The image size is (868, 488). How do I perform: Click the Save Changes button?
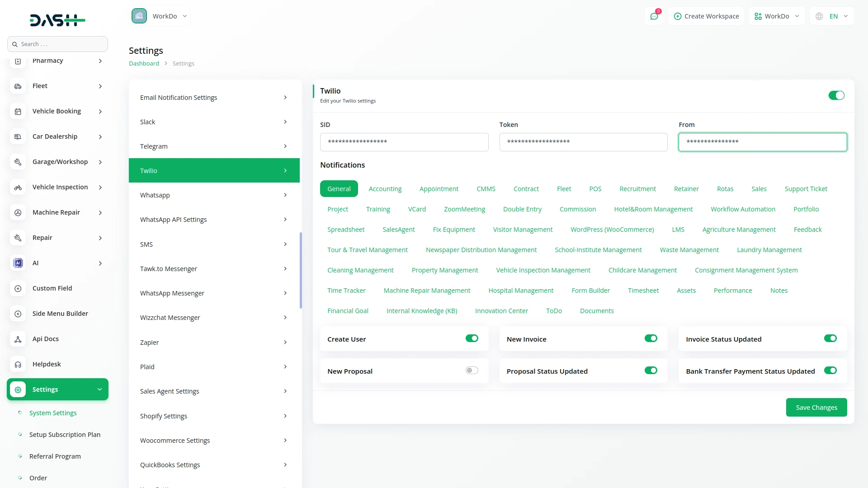pos(816,408)
